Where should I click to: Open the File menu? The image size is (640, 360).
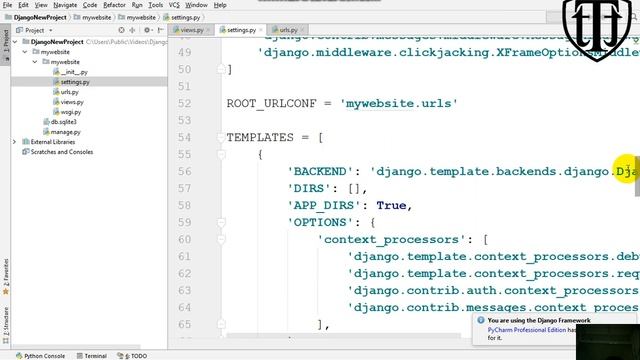pyautogui.click(x=7, y=5)
